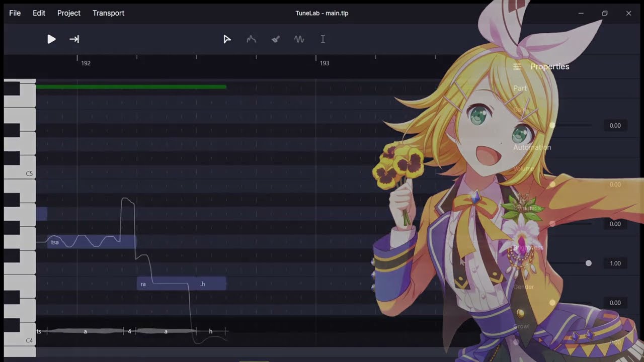Click phoneme 'ts' in phoneme lane
Image resolution: width=644 pixels, height=362 pixels.
tap(39, 331)
